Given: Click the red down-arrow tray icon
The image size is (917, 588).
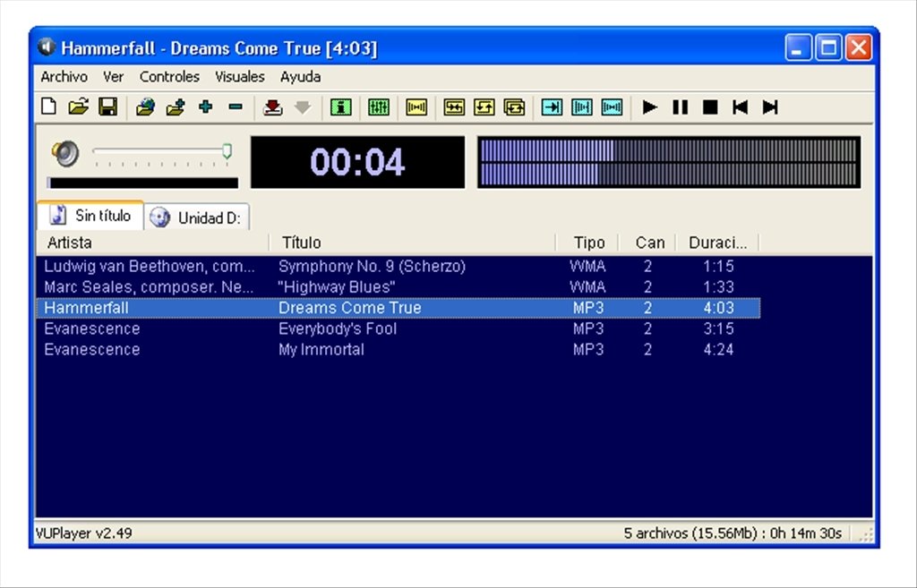Looking at the screenshot, I should 272,107.
